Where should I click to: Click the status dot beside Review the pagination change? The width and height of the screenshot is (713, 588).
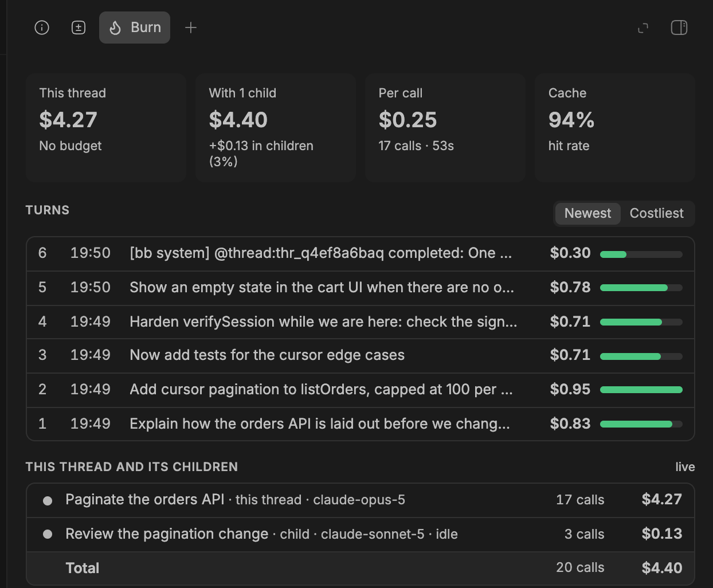click(x=48, y=534)
